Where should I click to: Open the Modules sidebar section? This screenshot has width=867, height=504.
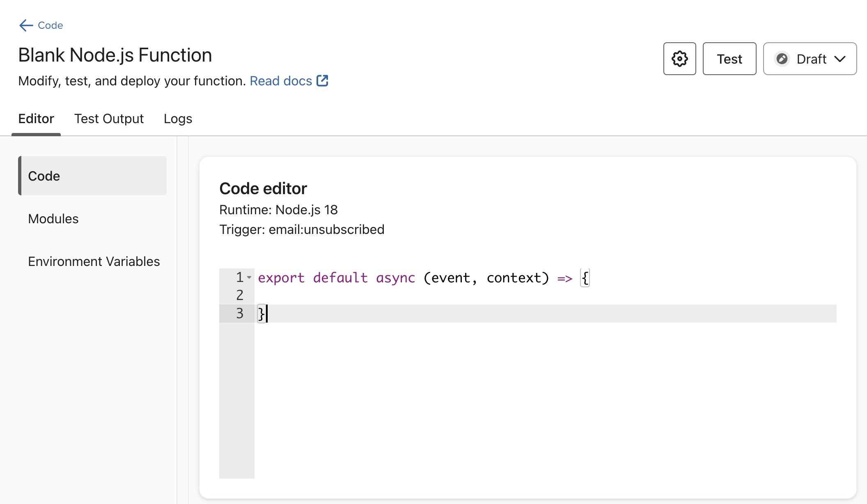[x=53, y=219]
